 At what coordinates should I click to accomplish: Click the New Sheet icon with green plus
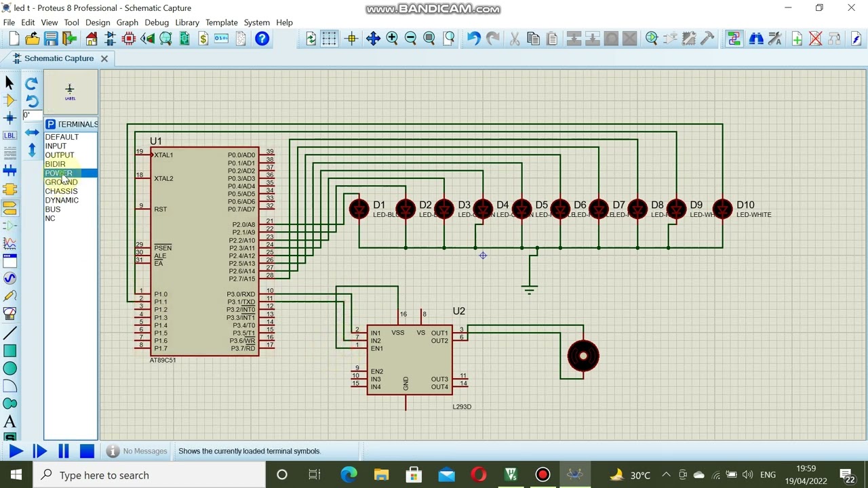click(797, 39)
